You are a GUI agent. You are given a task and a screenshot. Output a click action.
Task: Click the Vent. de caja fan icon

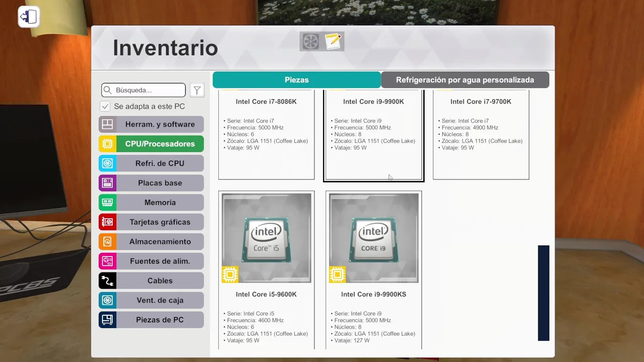click(x=107, y=300)
